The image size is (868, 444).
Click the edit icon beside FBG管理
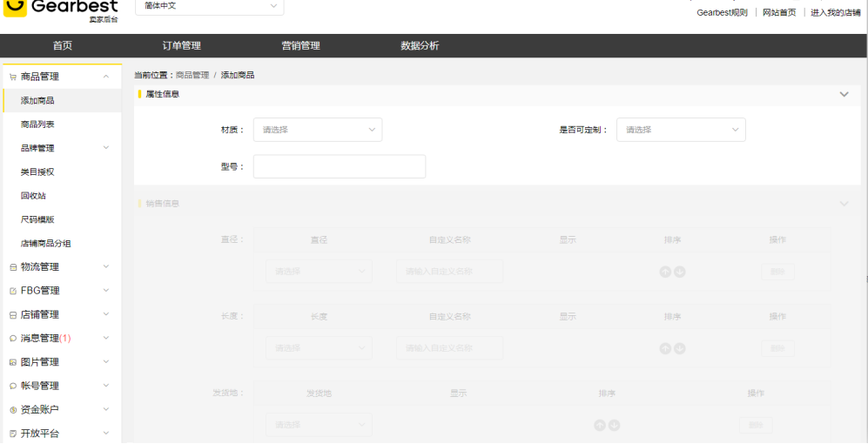click(x=13, y=291)
